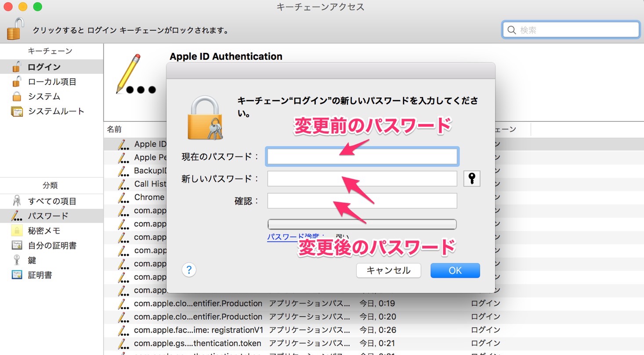Sort list by 名前 column header
Viewport: 644px width, 355px height.
tap(114, 129)
